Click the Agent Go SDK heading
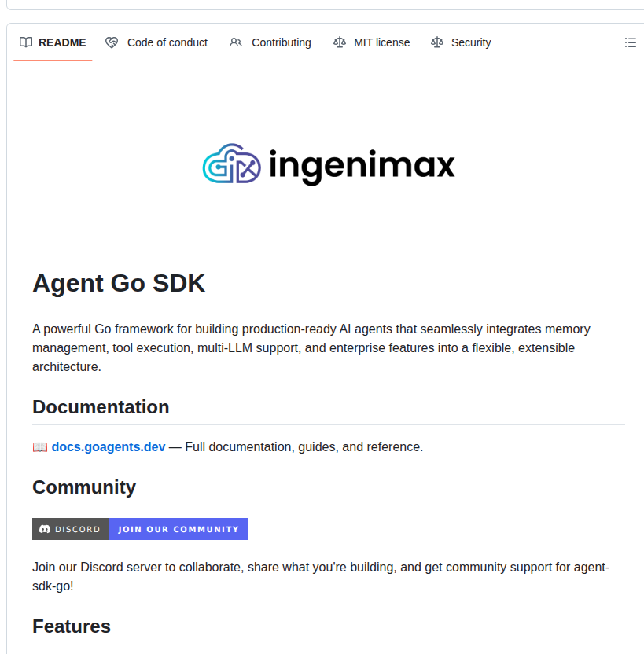The height and width of the screenshot is (654, 644). (x=119, y=283)
